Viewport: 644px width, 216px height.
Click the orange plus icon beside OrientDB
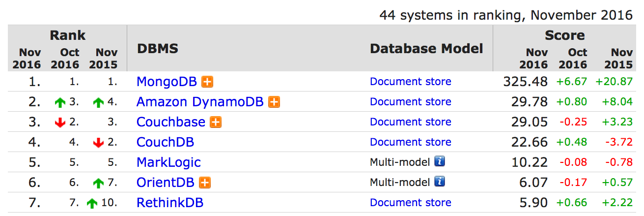pos(205,183)
